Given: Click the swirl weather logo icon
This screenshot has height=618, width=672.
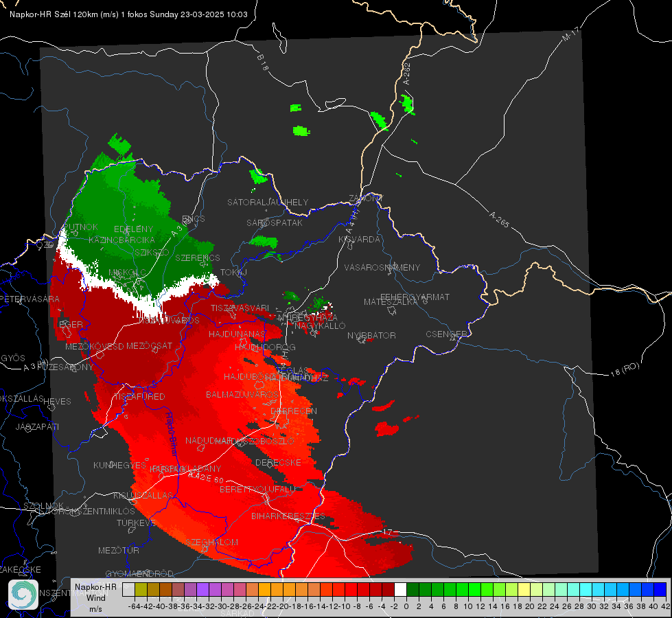Looking at the screenshot, I should coord(23,595).
